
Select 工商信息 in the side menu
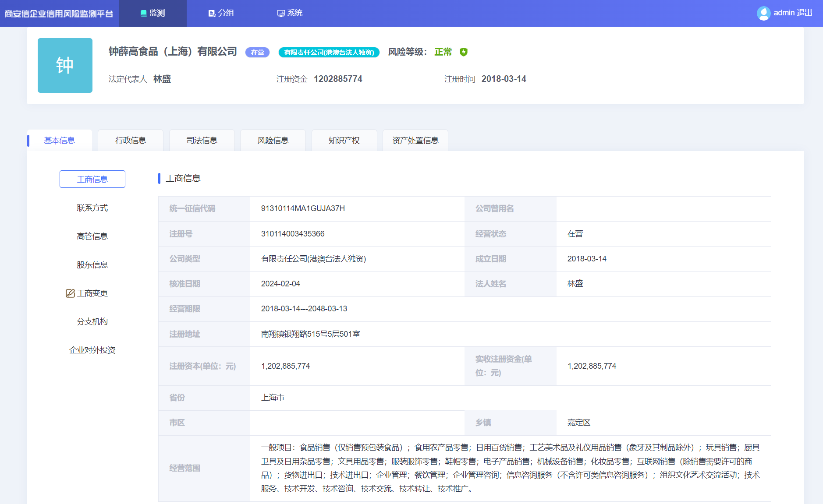(x=92, y=179)
